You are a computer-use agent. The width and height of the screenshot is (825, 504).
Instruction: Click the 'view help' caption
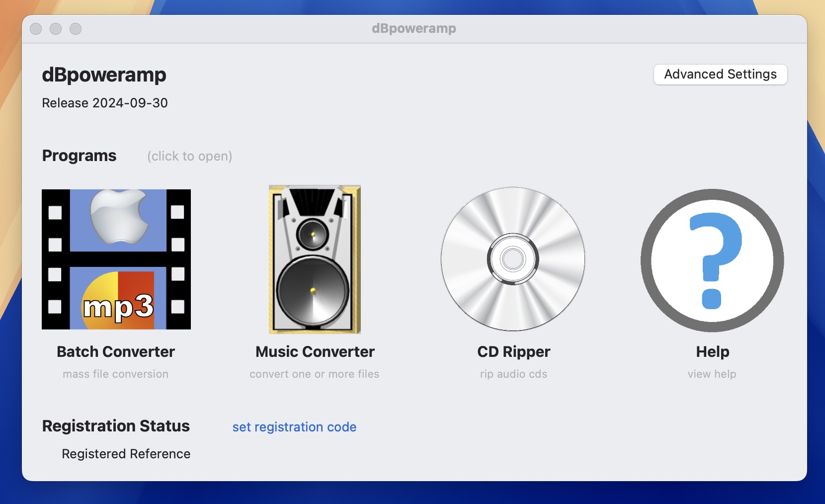(x=712, y=374)
